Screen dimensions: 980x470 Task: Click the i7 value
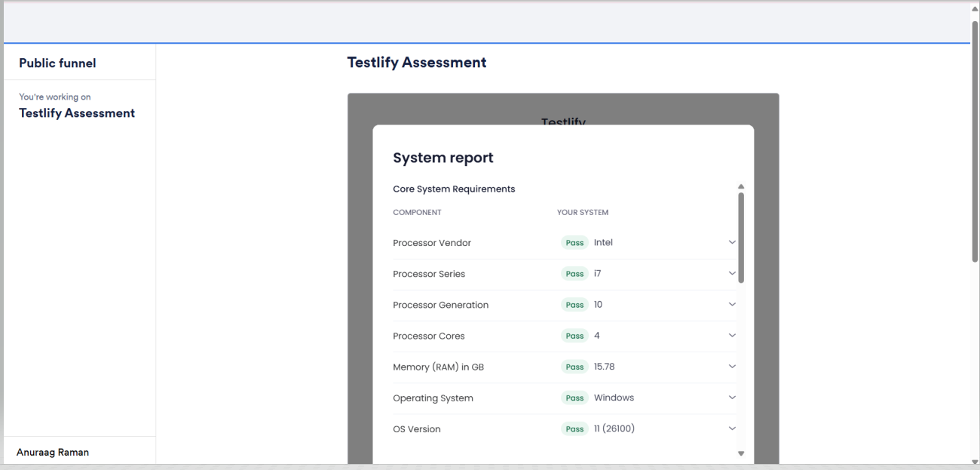pos(597,274)
